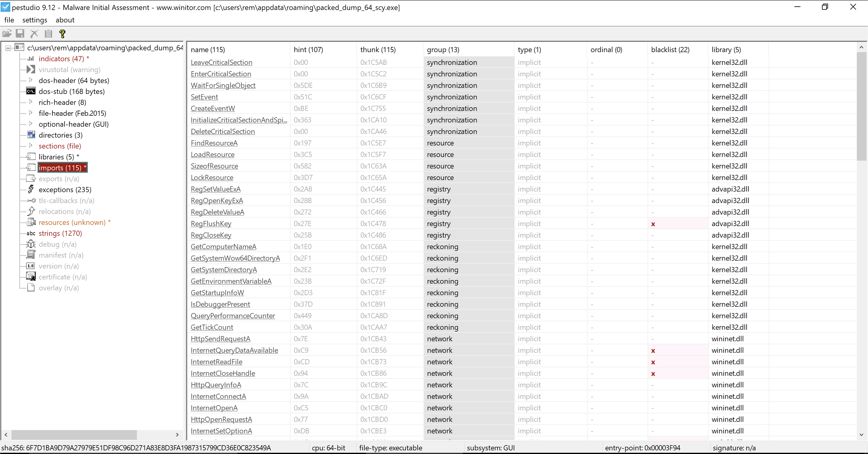Select the directories grid icon
Screen dimensions: 868x454
pyautogui.click(x=31, y=135)
